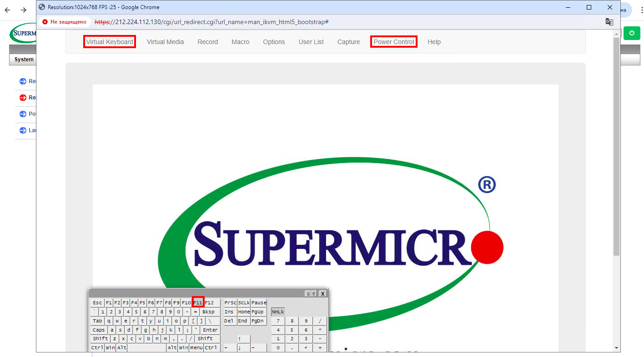Open the Help menu

tap(434, 42)
